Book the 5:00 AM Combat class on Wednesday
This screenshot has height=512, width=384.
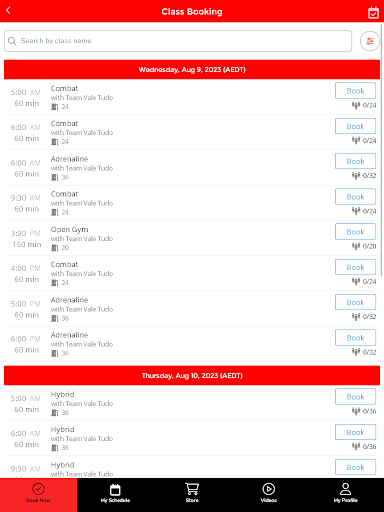[x=355, y=91]
